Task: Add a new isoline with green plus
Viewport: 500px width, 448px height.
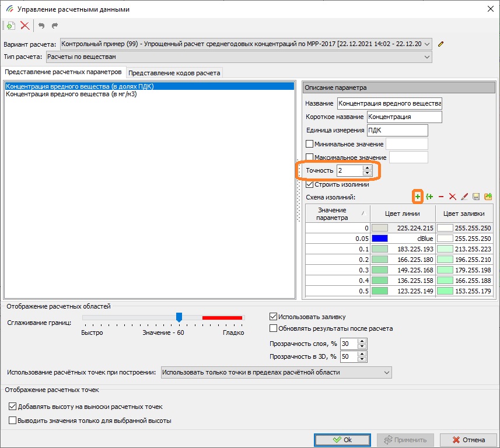Action: [418, 197]
